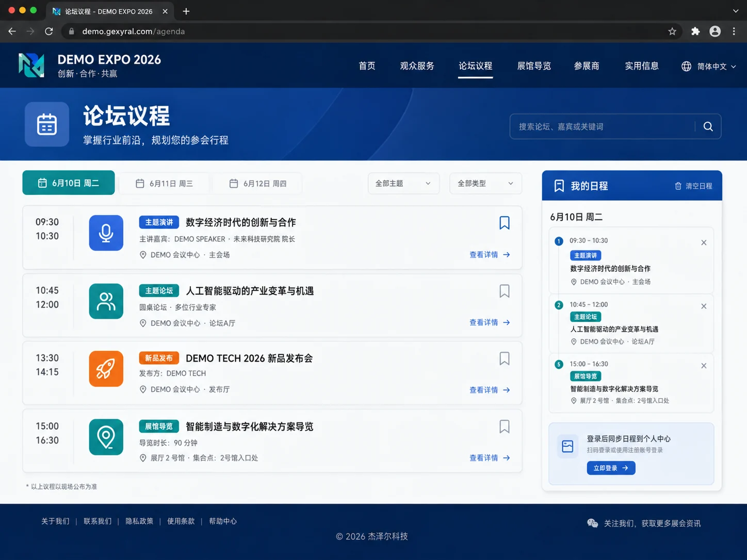Bookmark the browser page with star icon
This screenshot has width=747, height=560.
[672, 31]
